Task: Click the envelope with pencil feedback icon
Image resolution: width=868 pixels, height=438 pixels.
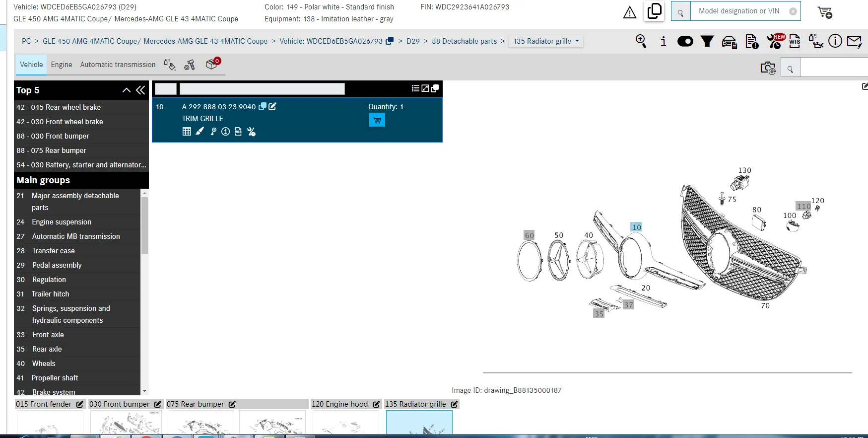Action: (x=854, y=42)
